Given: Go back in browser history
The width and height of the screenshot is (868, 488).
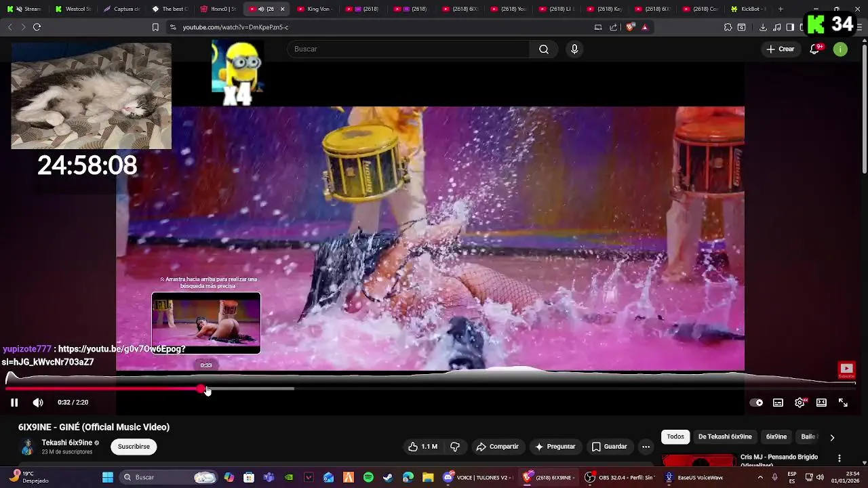Looking at the screenshot, I should [x=9, y=27].
